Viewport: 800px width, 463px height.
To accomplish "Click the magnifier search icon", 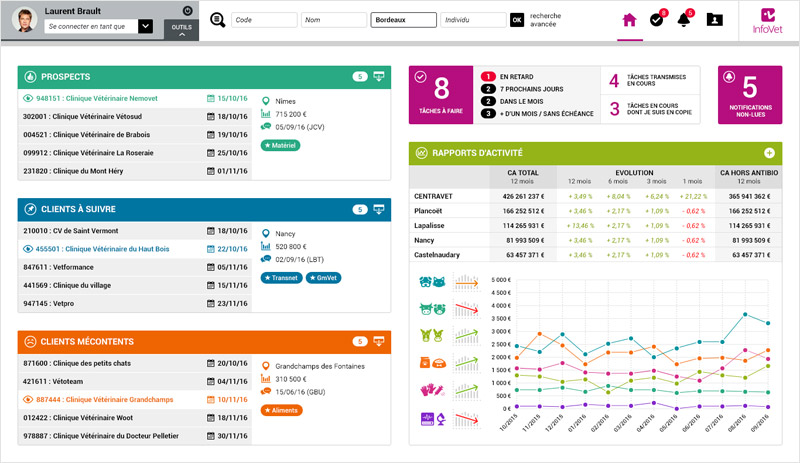I will click(x=218, y=20).
